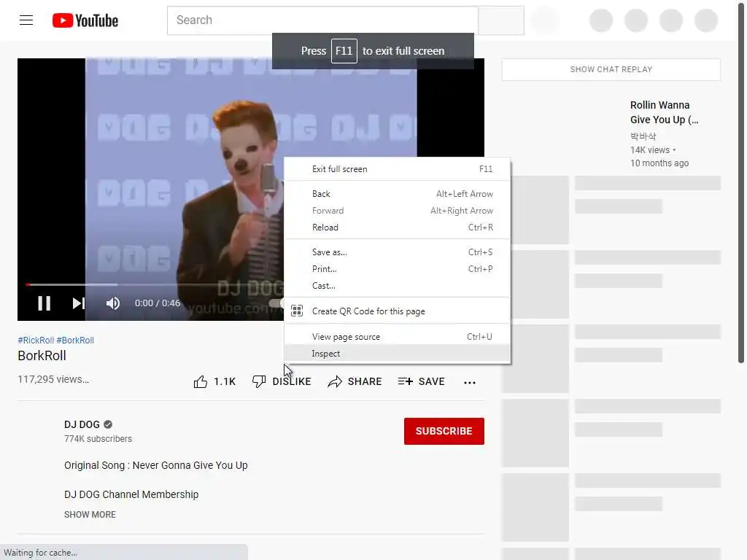Viewport: 747px width, 560px height.
Task: Click the search submit button
Action: point(501,20)
